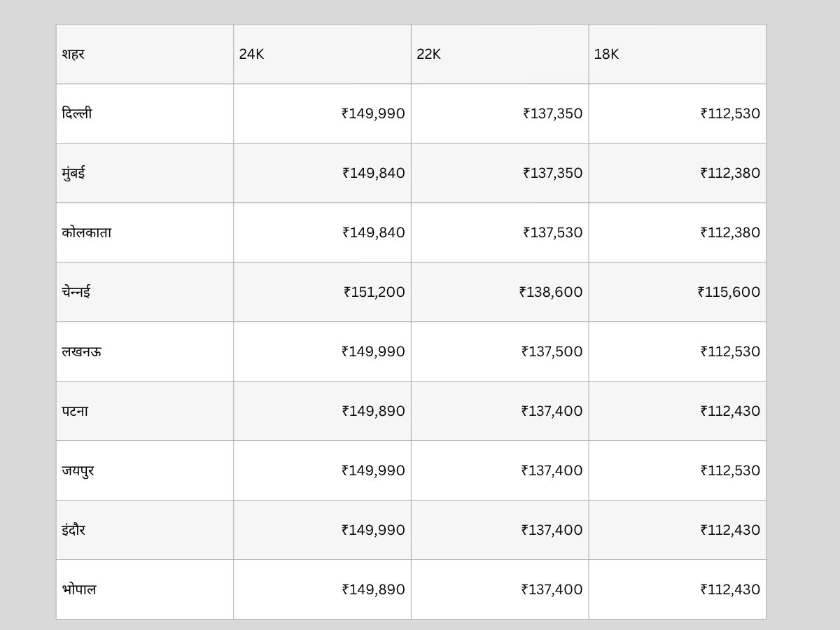Select the पटना city cell

[x=75, y=411]
